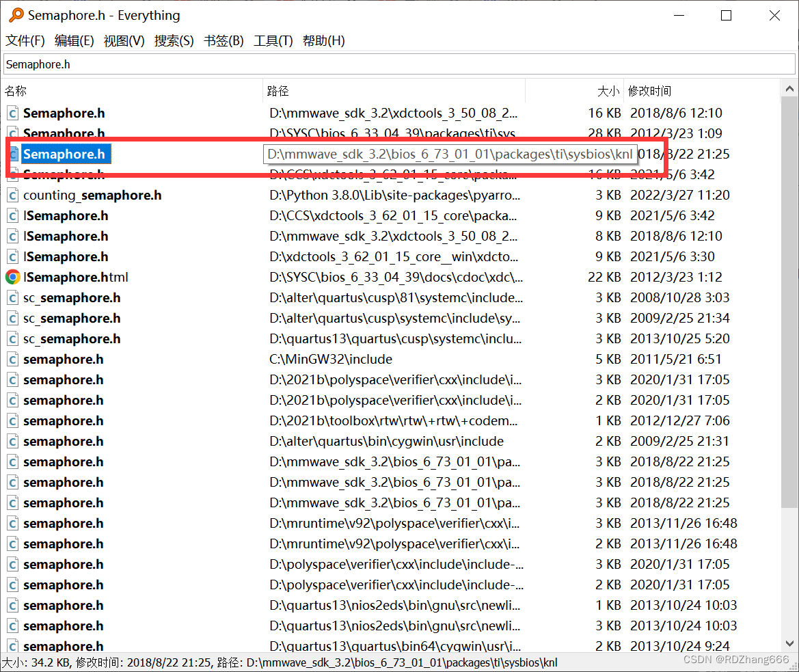Click sc_semaphore.h in alter\quartus\cusp\81 path
Screen dimensions: 799x672
72,297
